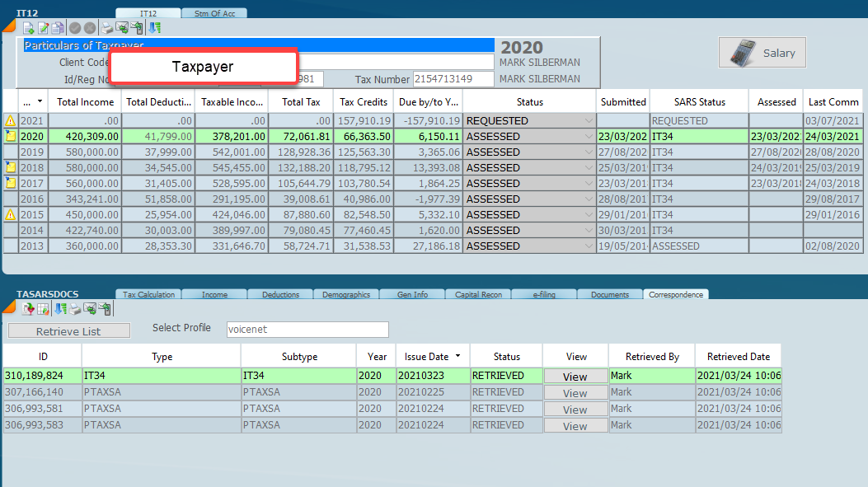
Task: Open the Salary calculator
Action: click(762, 53)
